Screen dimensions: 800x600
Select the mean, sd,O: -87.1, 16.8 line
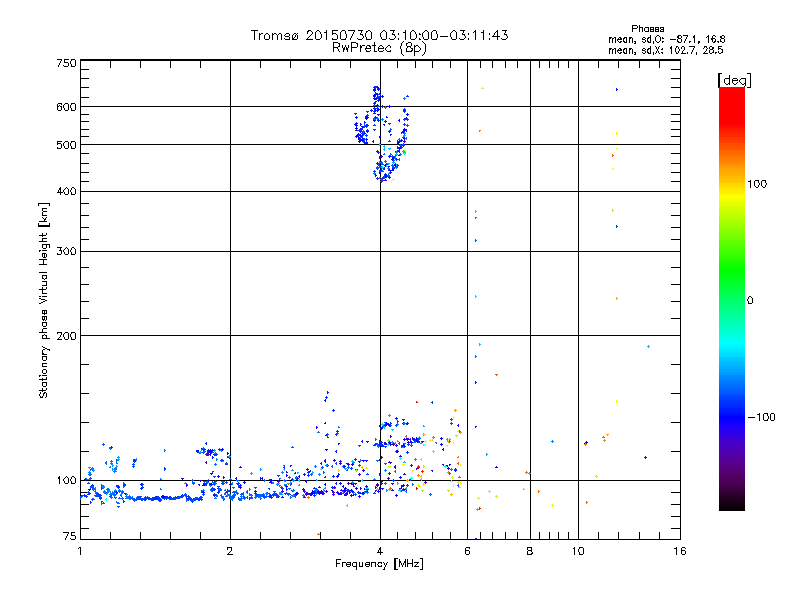pos(666,39)
